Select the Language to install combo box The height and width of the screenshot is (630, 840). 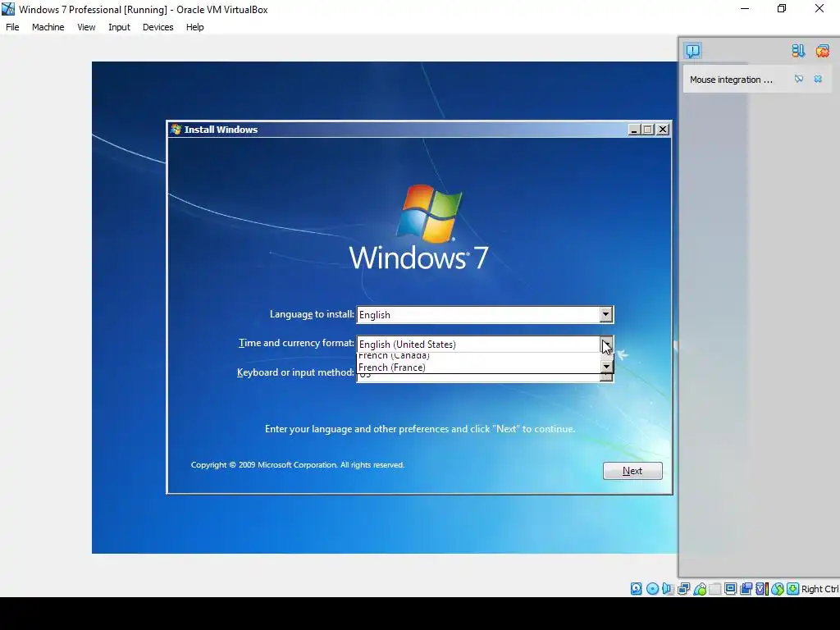pyautogui.click(x=485, y=314)
